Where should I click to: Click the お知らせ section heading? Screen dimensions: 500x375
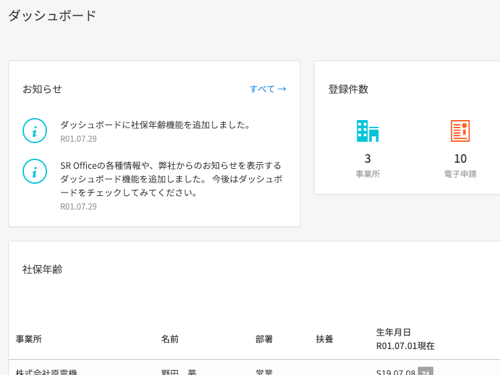[x=42, y=89]
